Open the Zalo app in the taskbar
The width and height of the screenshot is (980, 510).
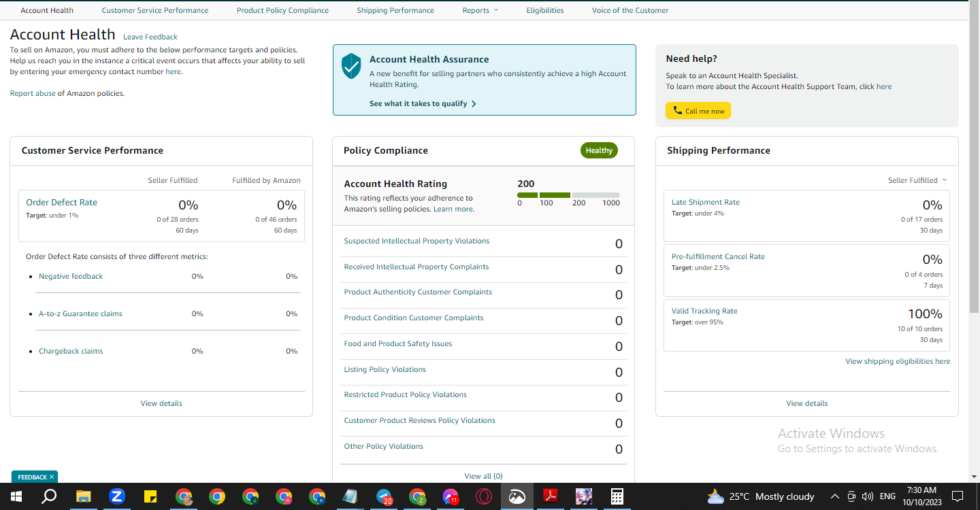pyautogui.click(x=116, y=496)
